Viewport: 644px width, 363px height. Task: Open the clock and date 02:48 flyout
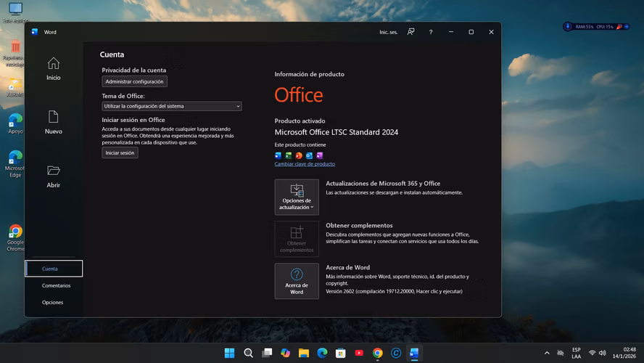624,353
